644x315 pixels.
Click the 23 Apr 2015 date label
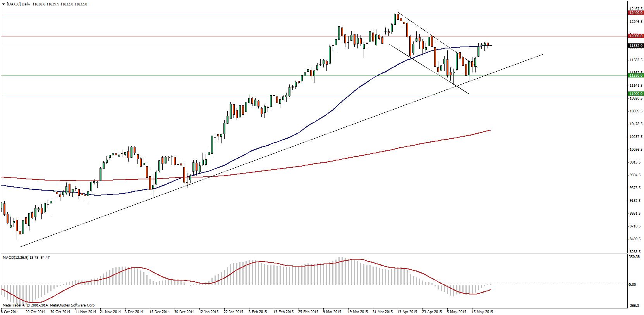[432, 312]
